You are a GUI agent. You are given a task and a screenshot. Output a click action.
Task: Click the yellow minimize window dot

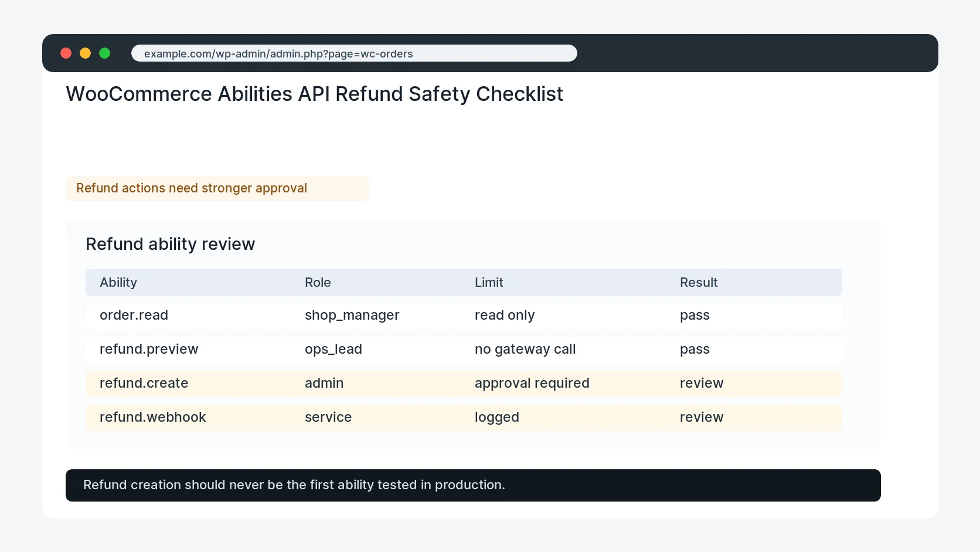(x=86, y=53)
